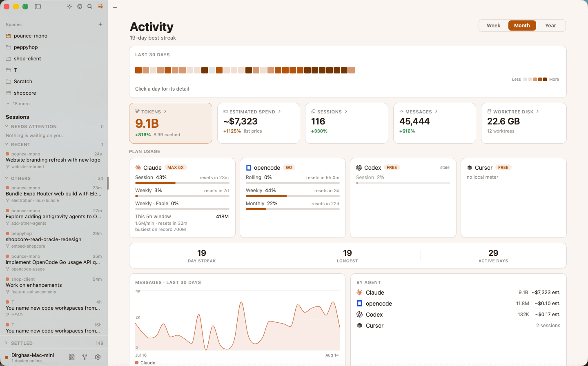
Task: Click the Worktree Disk database icon
Action: (489, 111)
